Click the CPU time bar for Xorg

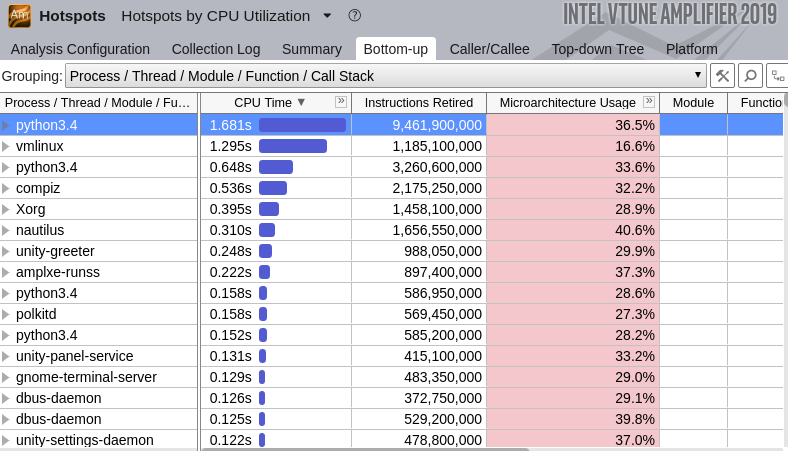269,209
